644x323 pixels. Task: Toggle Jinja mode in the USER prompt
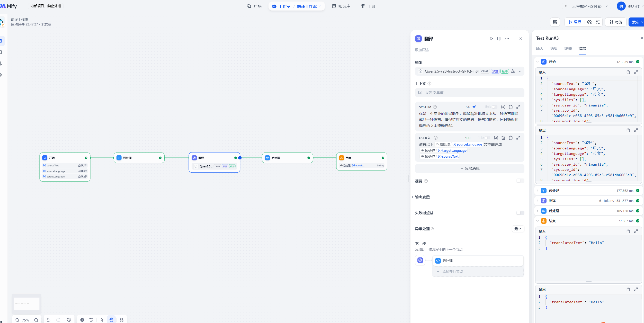(487, 138)
